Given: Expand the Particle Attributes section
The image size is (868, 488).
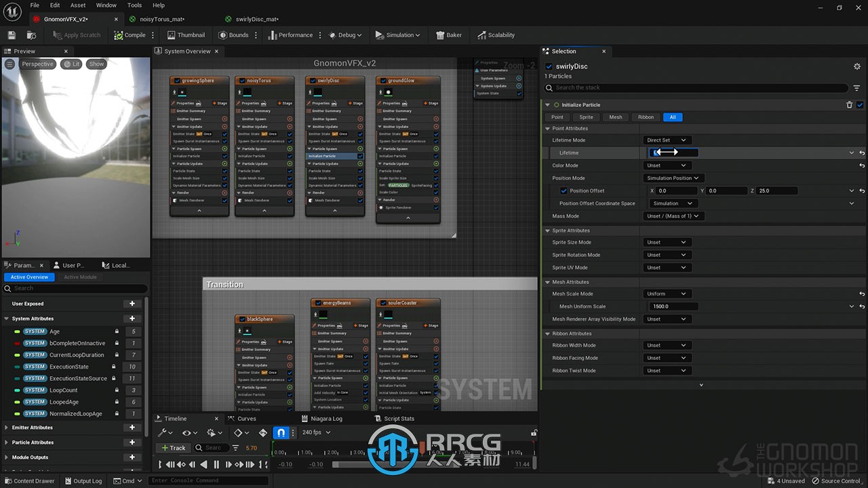Looking at the screenshot, I should (x=7, y=443).
